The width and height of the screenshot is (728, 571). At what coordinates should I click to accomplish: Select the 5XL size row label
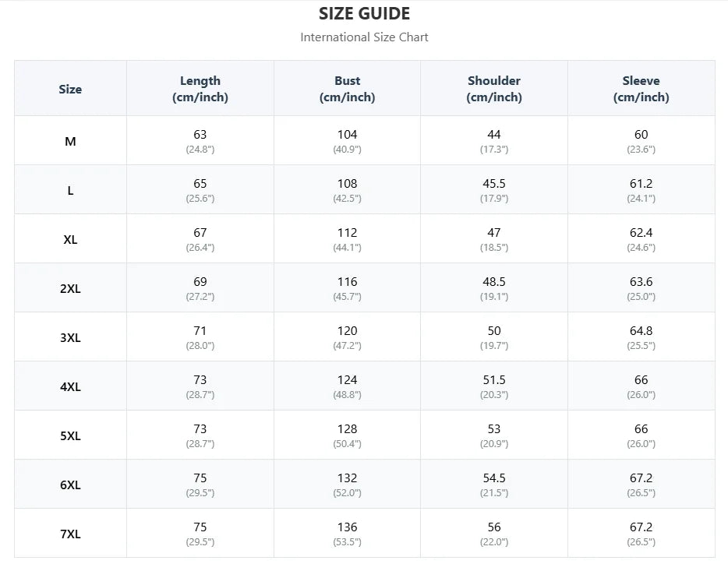[x=70, y=436]
